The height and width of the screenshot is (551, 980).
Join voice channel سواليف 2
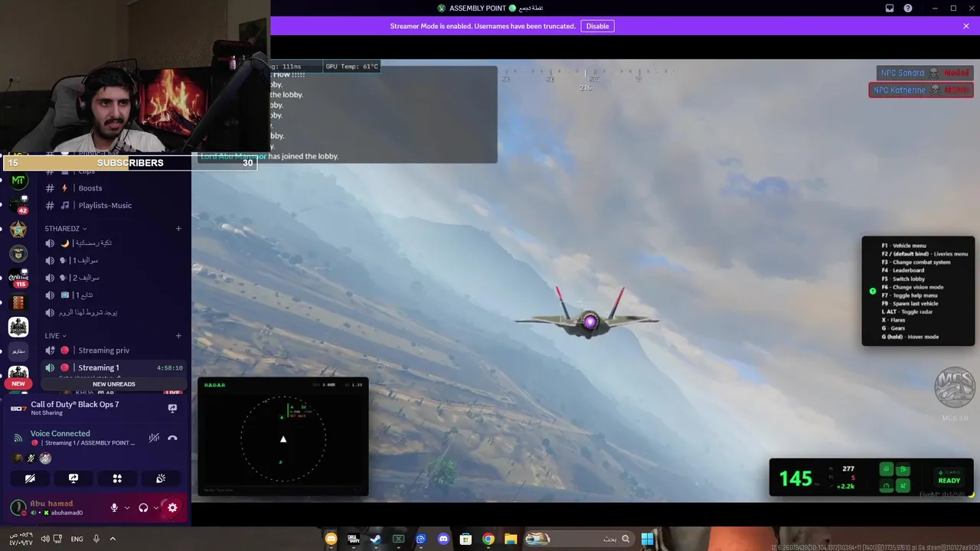pyautogui.click(x=113, y=278)
